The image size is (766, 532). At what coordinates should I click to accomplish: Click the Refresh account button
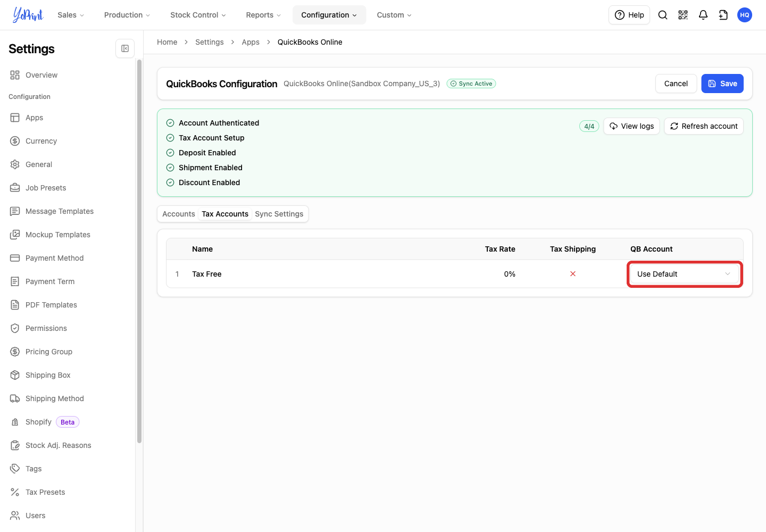click(704, 126)
